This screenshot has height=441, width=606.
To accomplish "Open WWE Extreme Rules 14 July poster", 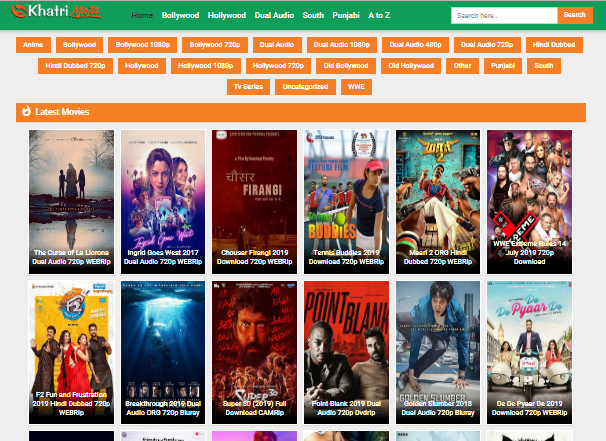I will [x=529, y=202].
